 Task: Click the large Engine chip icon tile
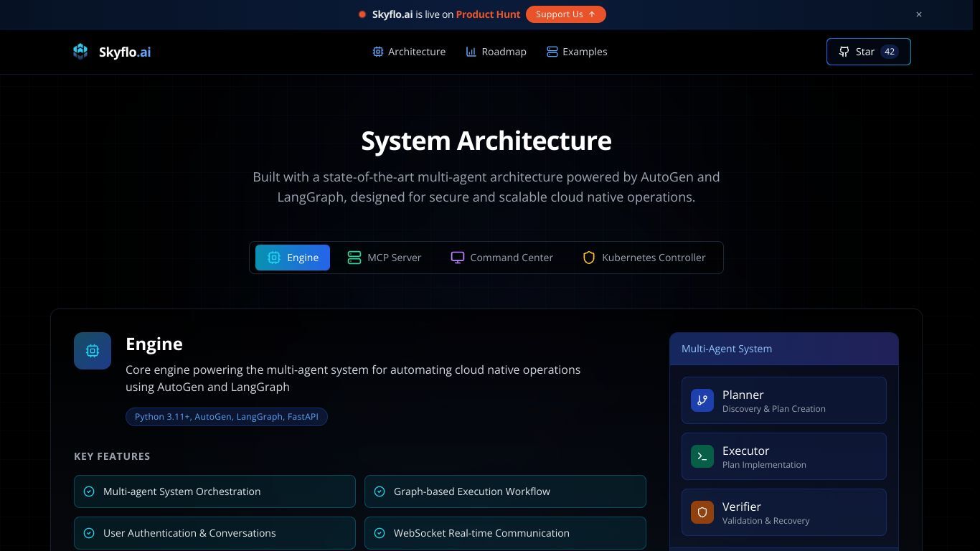[x=93, y=351]
